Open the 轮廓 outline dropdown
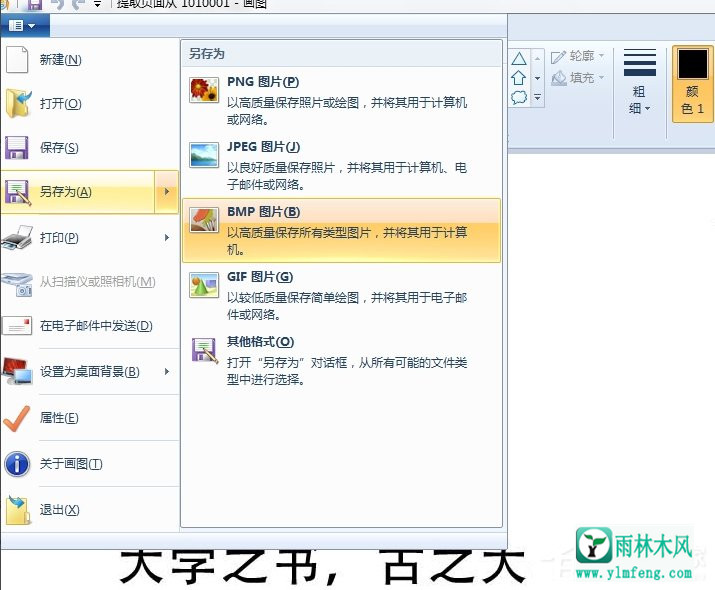Screen dimensions: 715x590 coord(577,56)
